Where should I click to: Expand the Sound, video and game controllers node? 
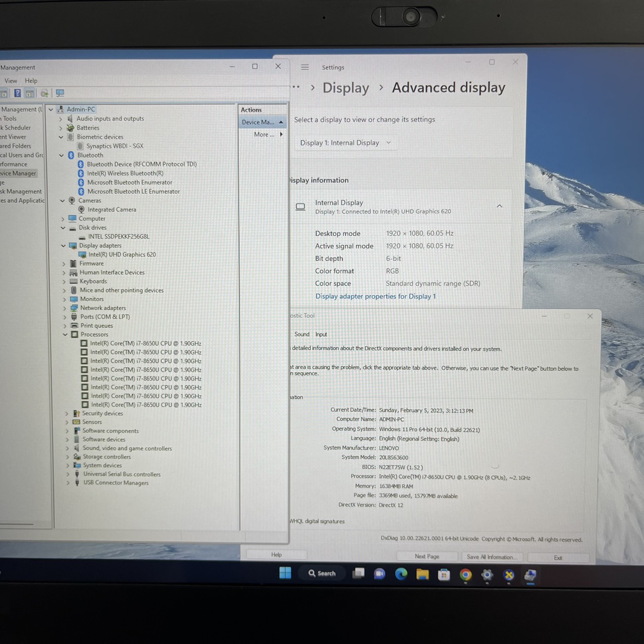[67, 448]
